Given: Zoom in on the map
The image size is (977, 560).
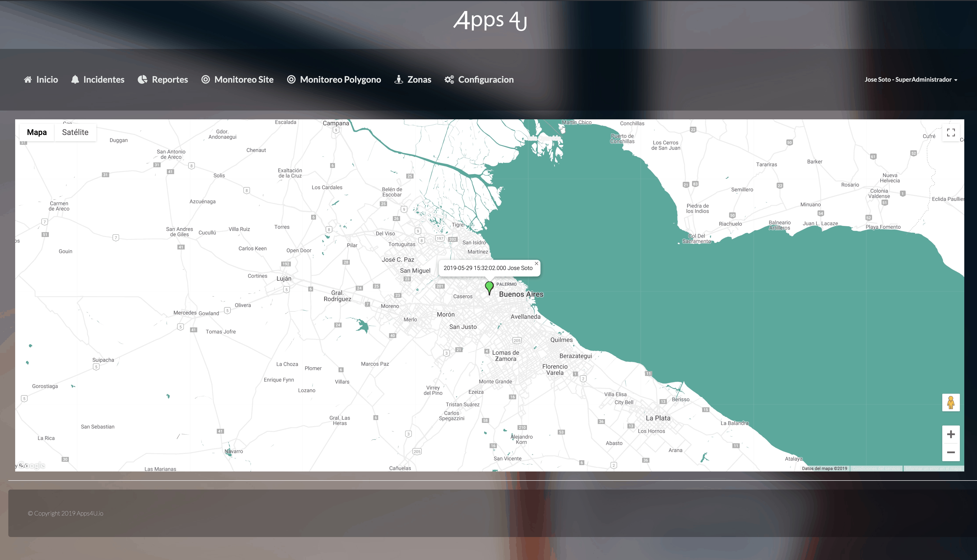Looking at the screenshot, I should tap(951, 435).
